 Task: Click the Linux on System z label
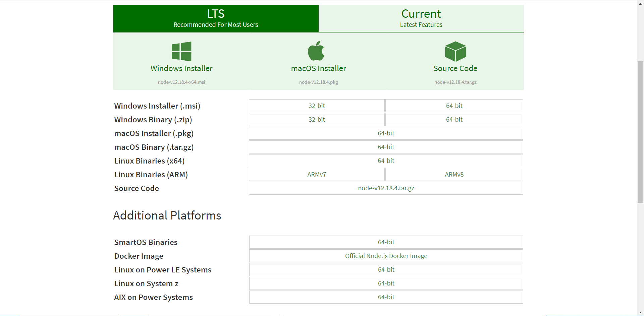pyautogui.click(x=146, y=283)
